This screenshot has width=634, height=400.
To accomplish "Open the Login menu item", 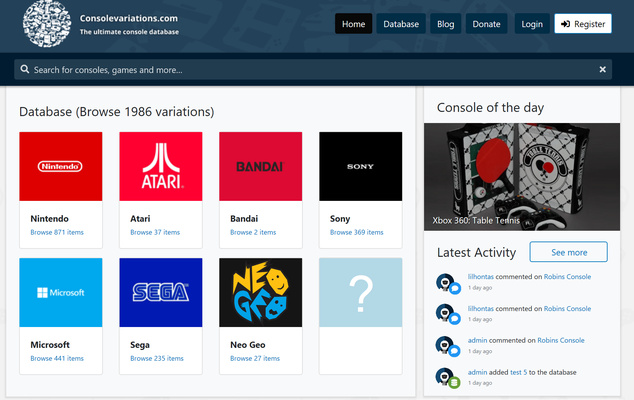I will [532, 24].
